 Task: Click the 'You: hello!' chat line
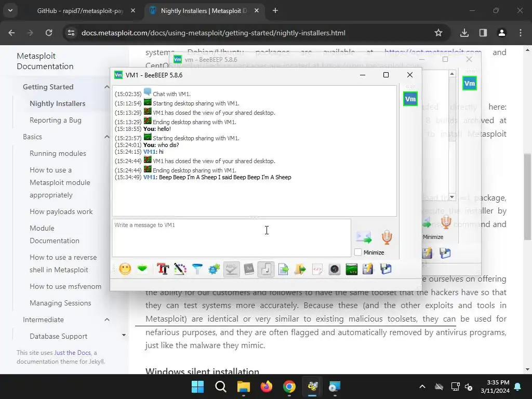click(x=157, y=129)
